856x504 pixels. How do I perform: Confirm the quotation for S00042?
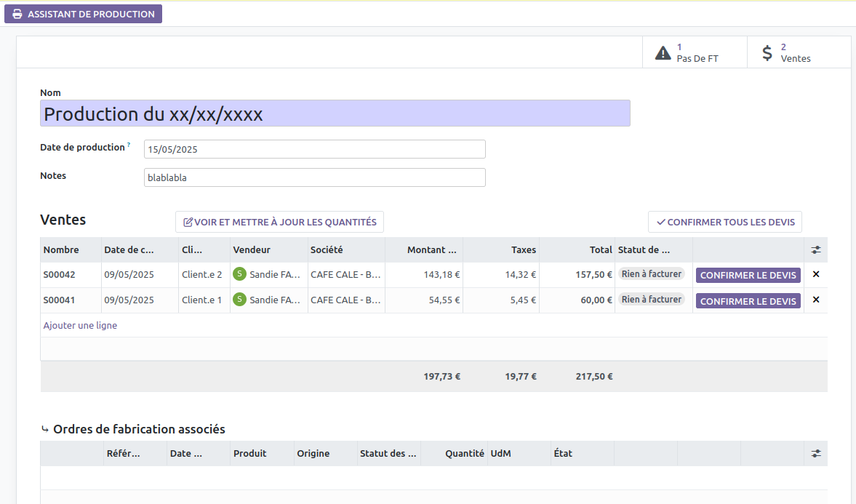pyautogui.click(x=748, y=275)
